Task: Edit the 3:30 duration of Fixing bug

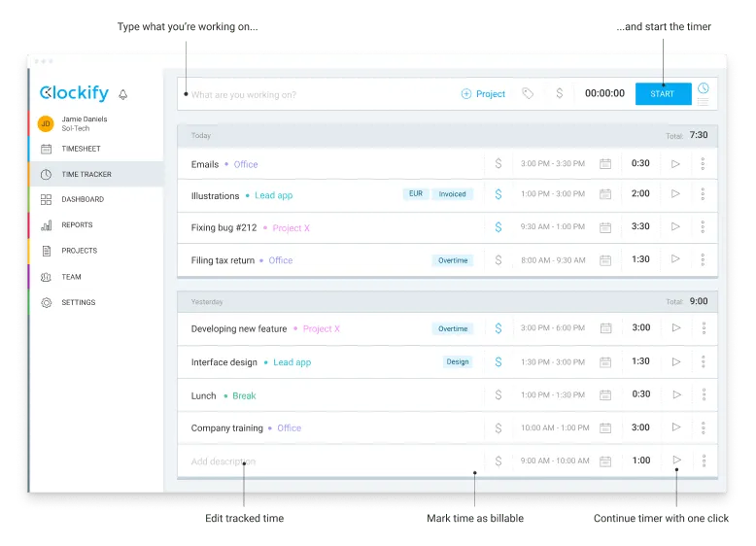Action: tap(640, 226)
